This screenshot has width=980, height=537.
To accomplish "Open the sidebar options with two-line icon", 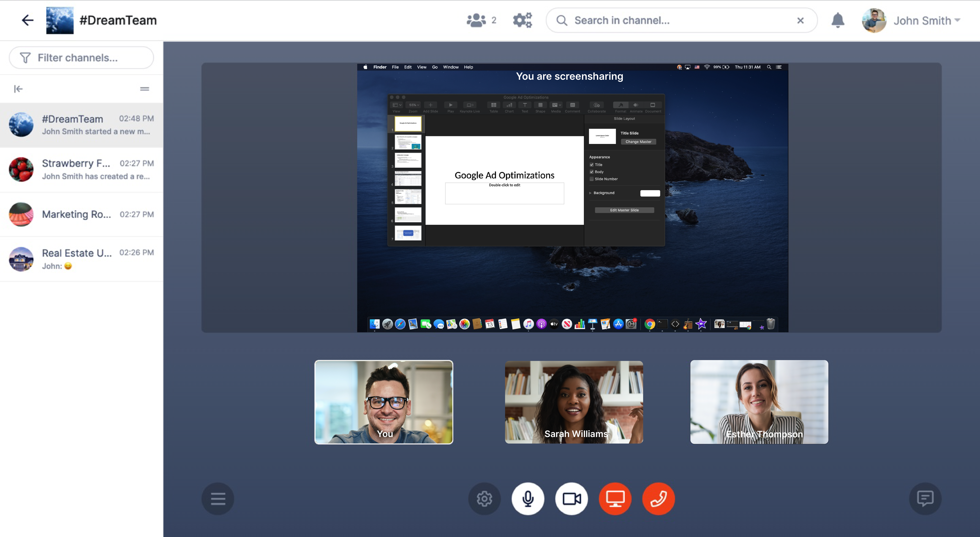I will [x=145, y=89].
